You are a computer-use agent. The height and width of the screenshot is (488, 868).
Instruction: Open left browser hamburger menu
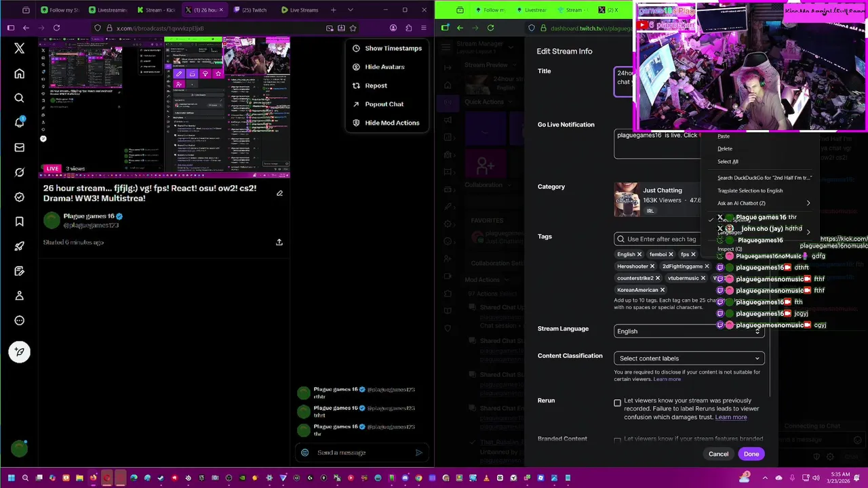pos(424,28)
